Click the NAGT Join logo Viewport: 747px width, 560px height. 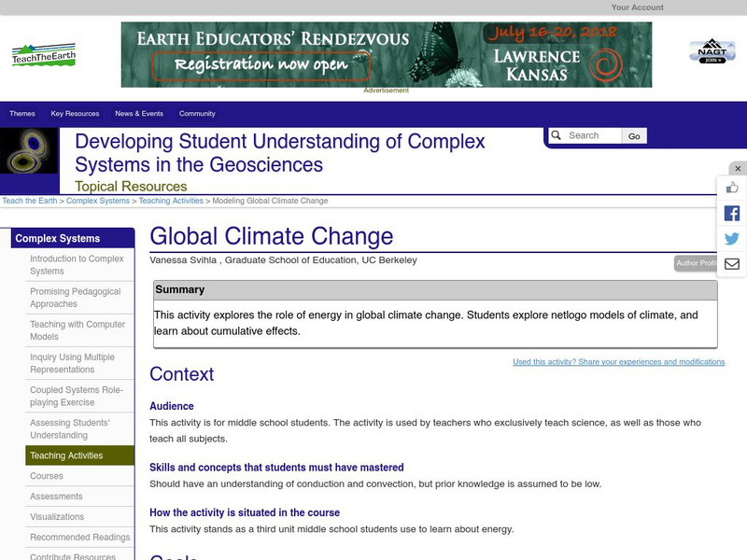point(712,51)
